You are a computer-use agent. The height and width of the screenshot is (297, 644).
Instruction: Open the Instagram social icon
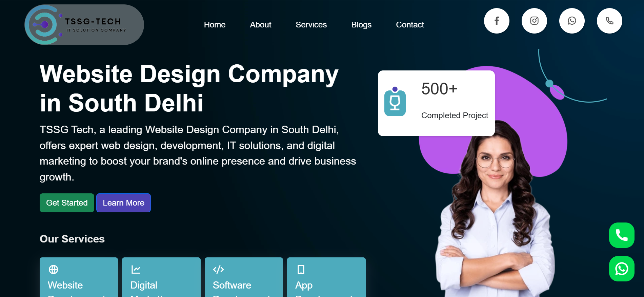(534, 21)
